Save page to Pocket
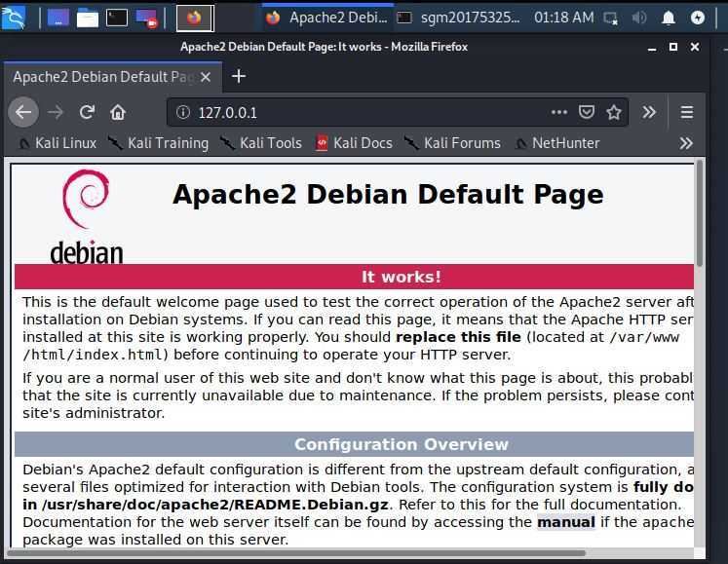This screenshot has width=728, height=564. click(587, 112)
